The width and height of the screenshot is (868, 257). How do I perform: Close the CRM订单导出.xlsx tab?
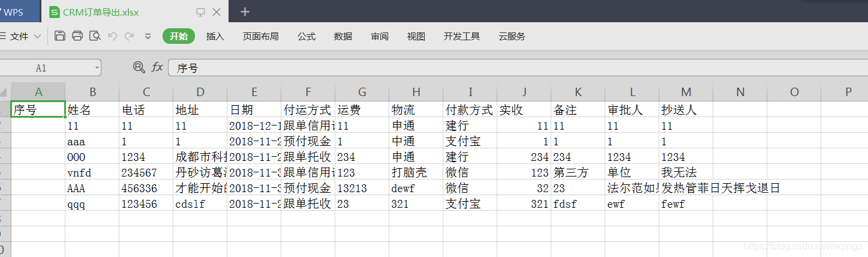click(x=217, y=12)
